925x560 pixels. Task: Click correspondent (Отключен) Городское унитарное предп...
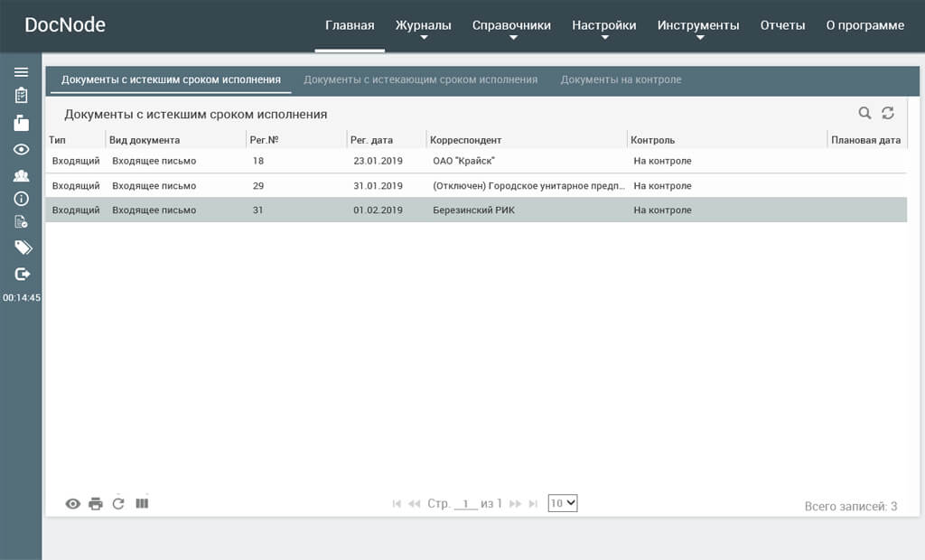(x=528, y=186)
